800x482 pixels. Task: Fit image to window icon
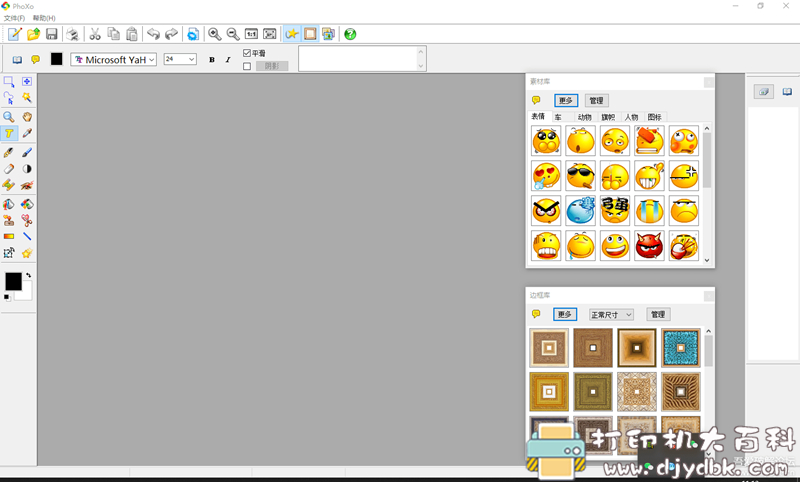[269, 34]
